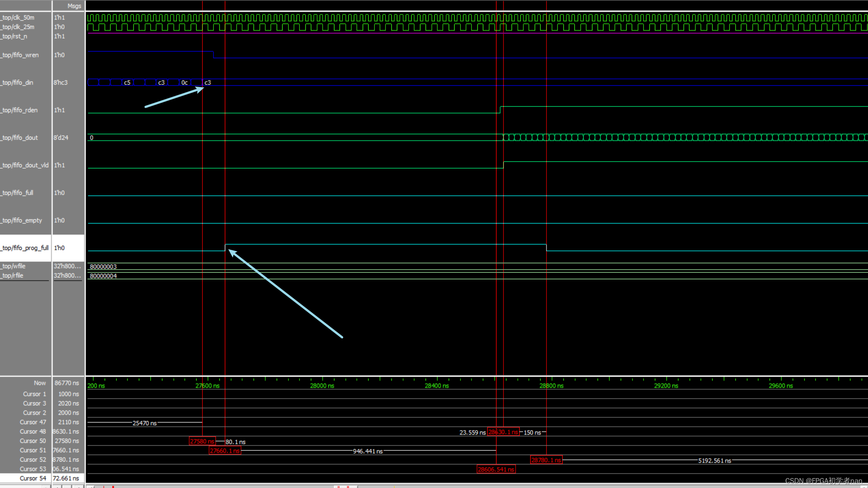Screen dimensions: 868x488
Task: Select Cursor 48 in the cursor list
Action: pos(33,431)
